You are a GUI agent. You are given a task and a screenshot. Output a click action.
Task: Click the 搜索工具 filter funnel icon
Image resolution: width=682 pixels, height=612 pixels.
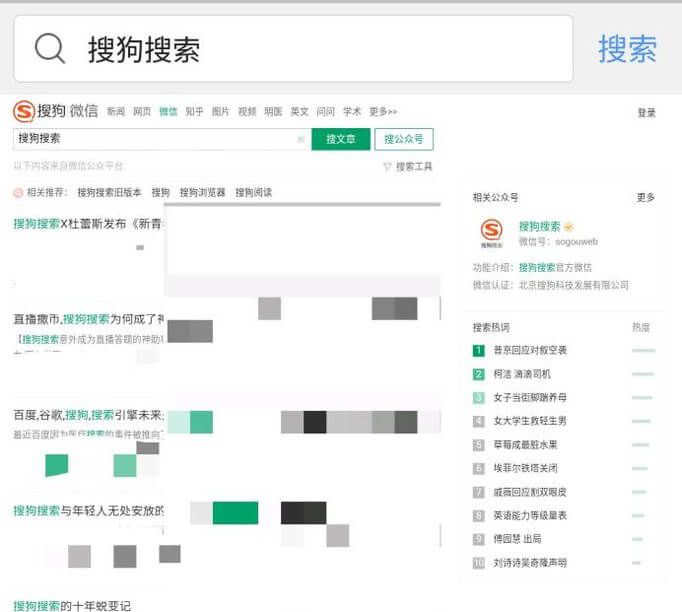(387, 167)
